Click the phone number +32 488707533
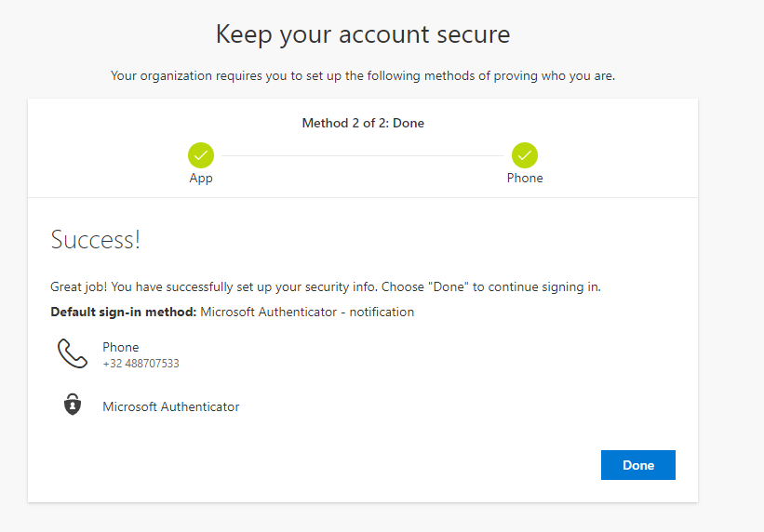Image resolution: width=764 pixels, height=532 pixels. [x=141, y=364]
